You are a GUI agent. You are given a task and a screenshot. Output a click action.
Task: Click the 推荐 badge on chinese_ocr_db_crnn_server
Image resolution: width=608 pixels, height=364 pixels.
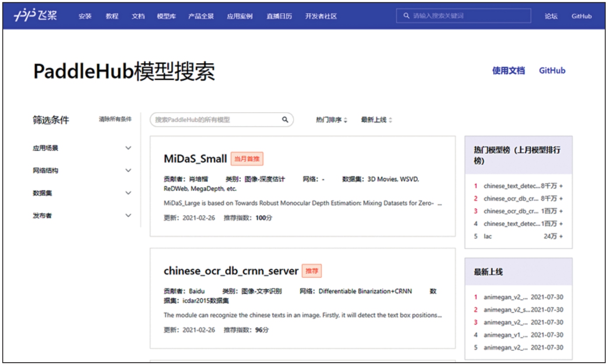(312, 271)
